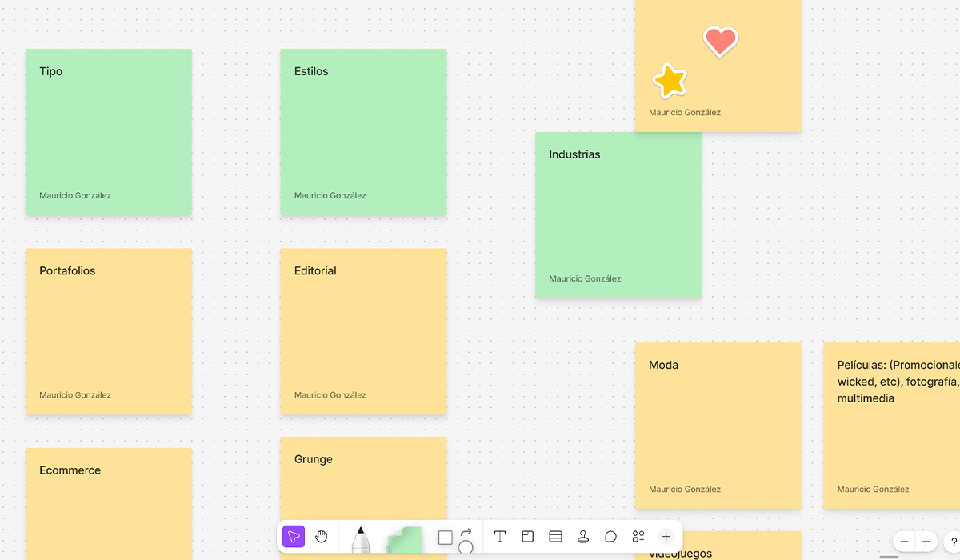Zoom in with the plus button

tap(926, 542)
